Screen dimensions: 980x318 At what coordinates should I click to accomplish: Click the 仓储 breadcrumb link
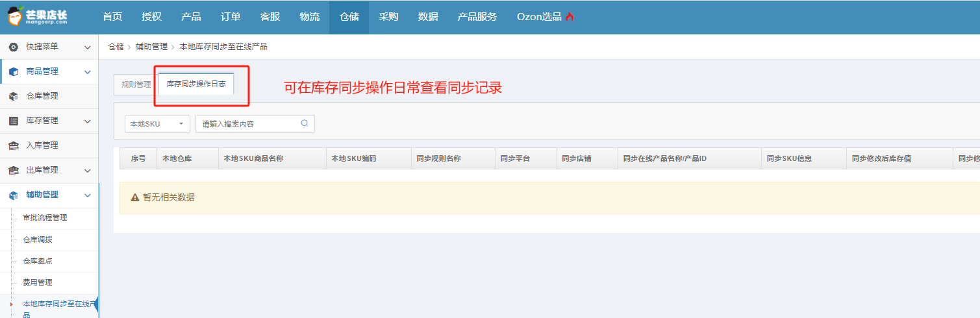click(116, 47)
